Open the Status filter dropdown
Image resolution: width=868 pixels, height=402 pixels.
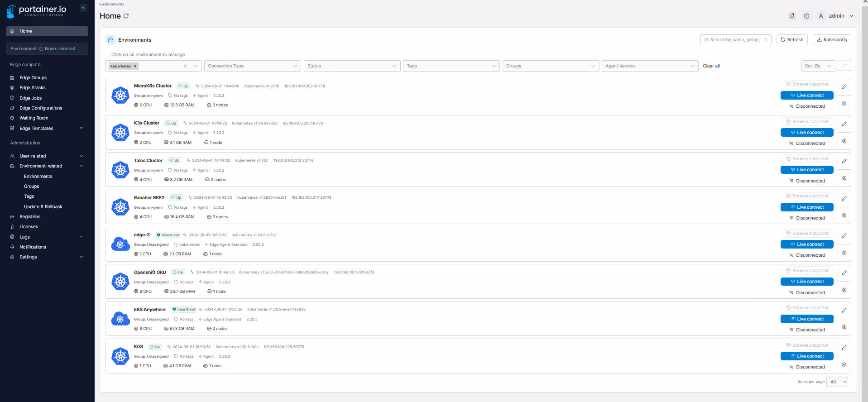352,66
